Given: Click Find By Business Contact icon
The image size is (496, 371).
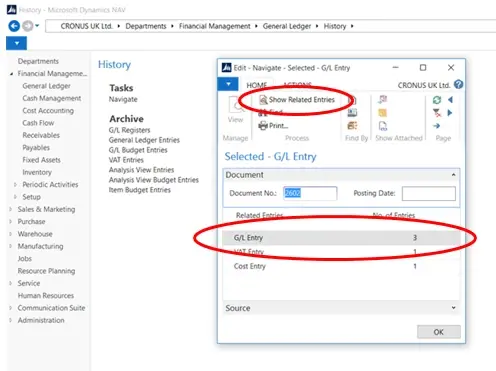Looking at the screenshot, I should (352, 113).
